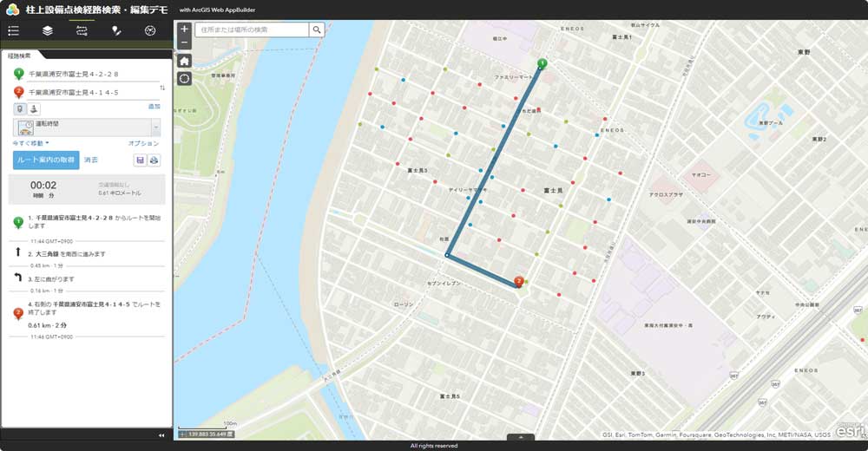Open the edit widget with pencil pin

point(116,30)
